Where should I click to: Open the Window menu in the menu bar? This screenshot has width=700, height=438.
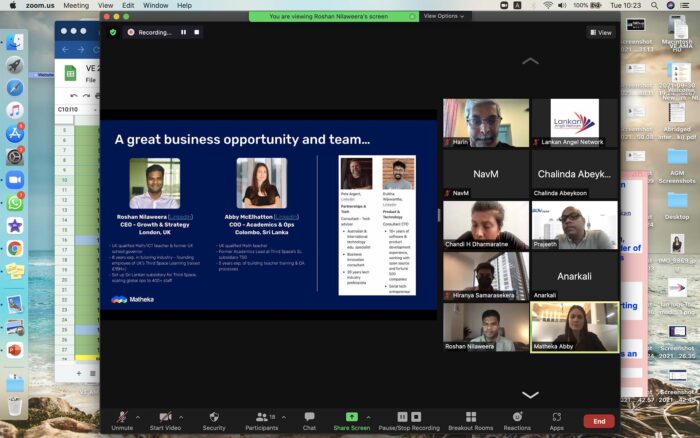coord(154,5)
